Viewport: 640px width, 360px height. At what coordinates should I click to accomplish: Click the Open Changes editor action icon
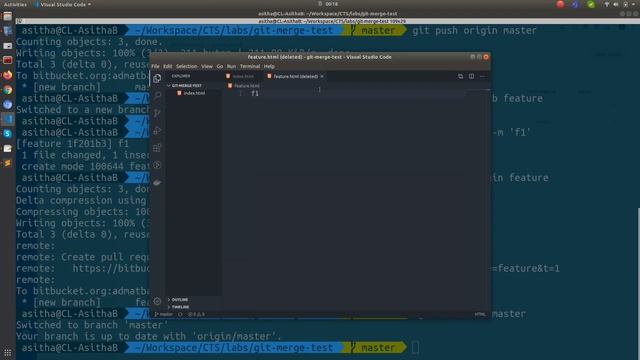pos(460,76)
